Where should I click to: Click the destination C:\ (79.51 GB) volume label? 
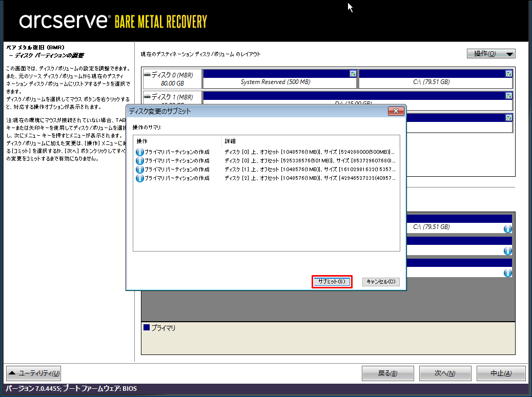coord(431,82)
